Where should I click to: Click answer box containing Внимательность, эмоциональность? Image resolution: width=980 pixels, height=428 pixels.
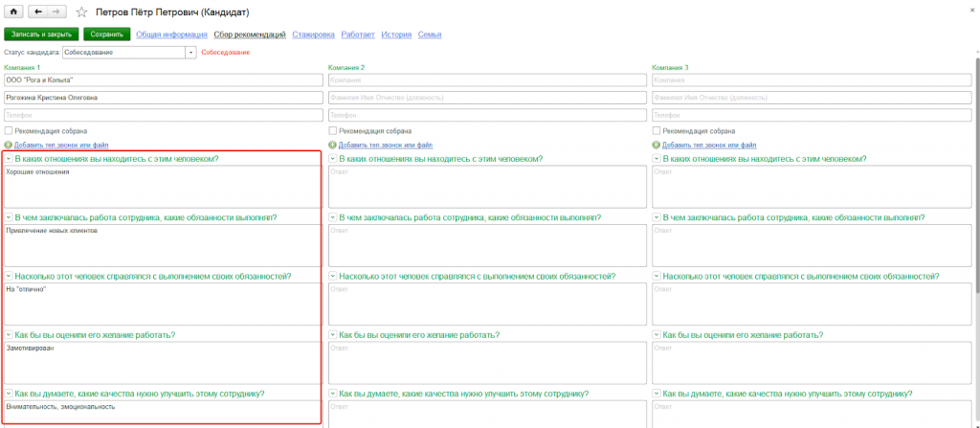[x=163, y=414]
